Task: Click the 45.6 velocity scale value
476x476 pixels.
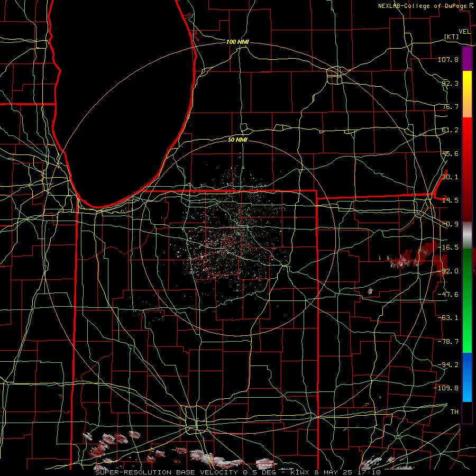Action: pos(450,153)
